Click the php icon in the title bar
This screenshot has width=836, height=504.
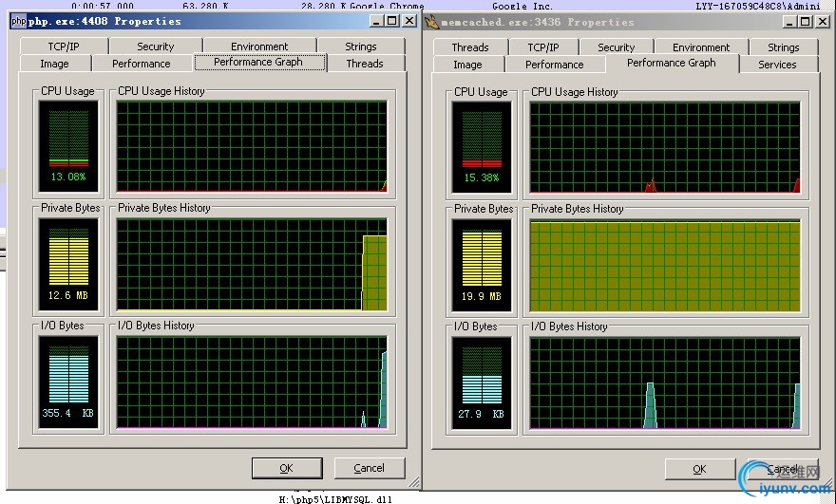(x=18, y=21)
